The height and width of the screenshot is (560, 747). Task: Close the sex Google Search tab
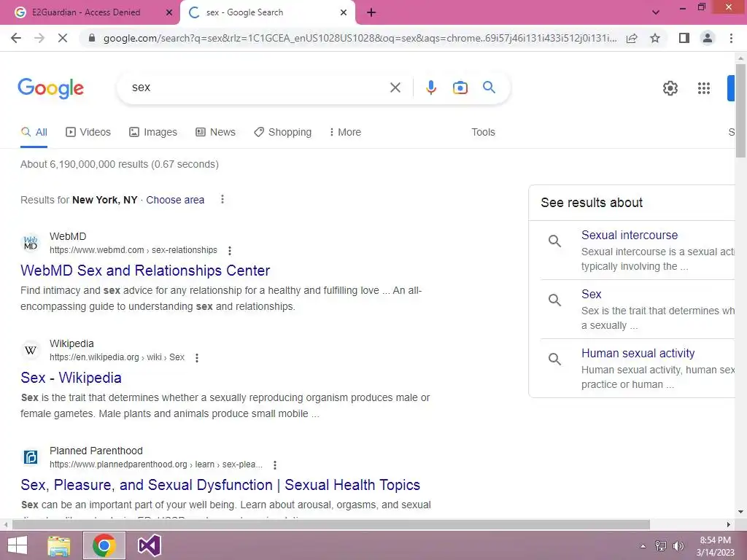(x=344, y=12)
